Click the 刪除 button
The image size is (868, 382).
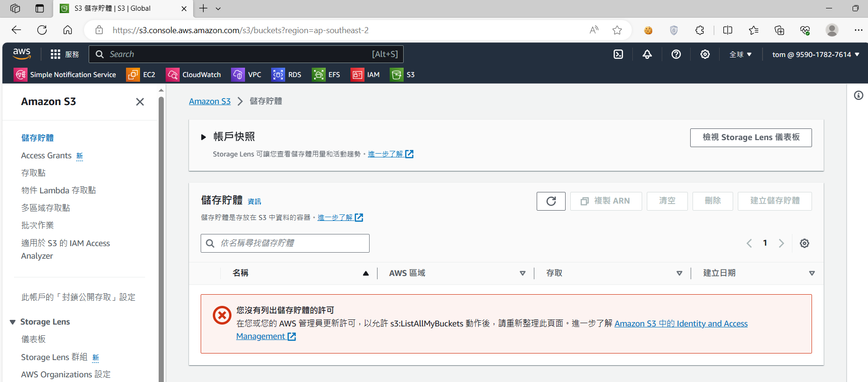713,201
